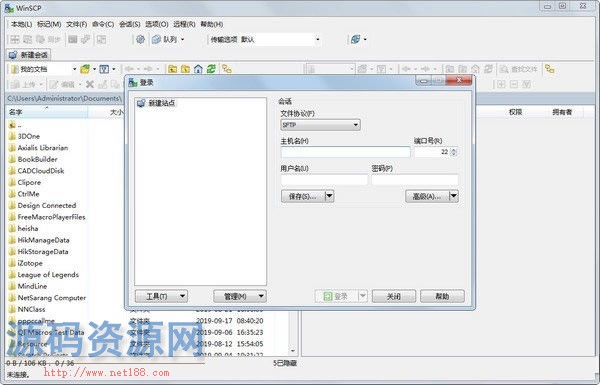600x385 pixels.
Task: Click the globe session icon in main toolbar
Action: 355,39
